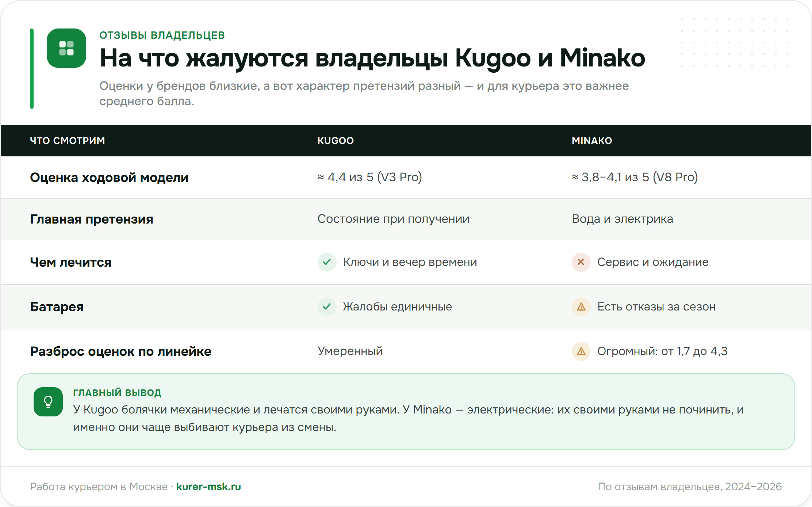Image resolution: width=812 pixels, height=507 pixels.
Task: Select the Разброс оценок по линейке row label
Action: click(x=120, y=351)
